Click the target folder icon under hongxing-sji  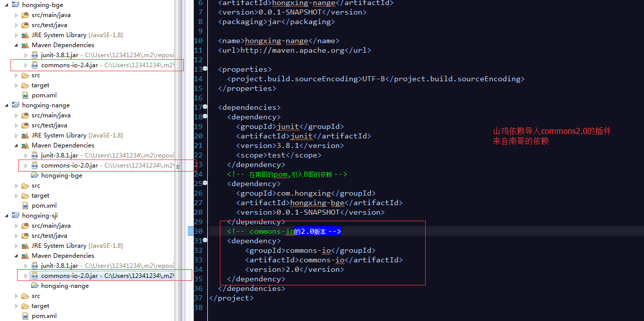tap(25, 306)
